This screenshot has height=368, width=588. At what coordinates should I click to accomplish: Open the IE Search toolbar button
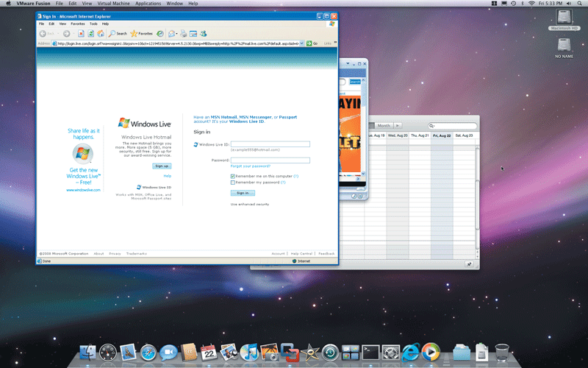[118, 34]
